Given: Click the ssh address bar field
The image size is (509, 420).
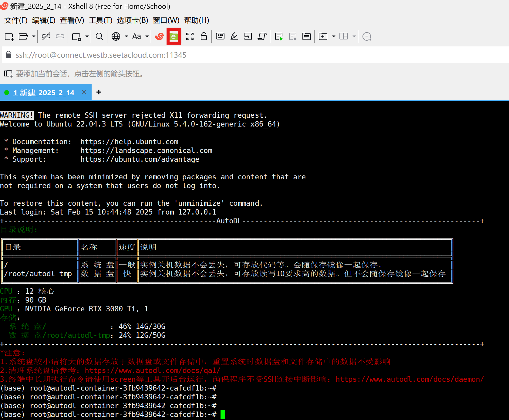Looking at the screenshot, I should coord(243,55).
